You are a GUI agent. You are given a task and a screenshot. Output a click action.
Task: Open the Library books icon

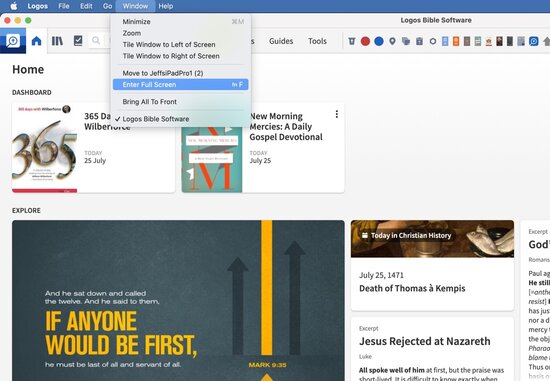coord(57,41)
